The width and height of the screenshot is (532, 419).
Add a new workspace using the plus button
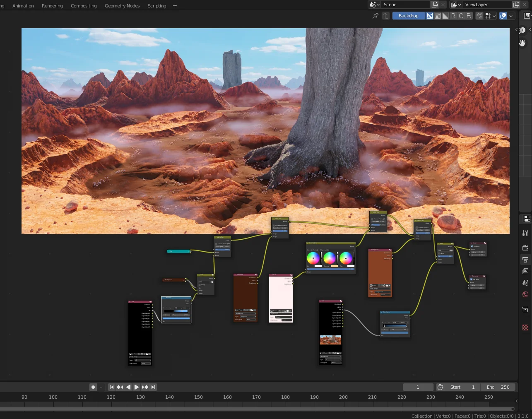click(x=175, y=5)
